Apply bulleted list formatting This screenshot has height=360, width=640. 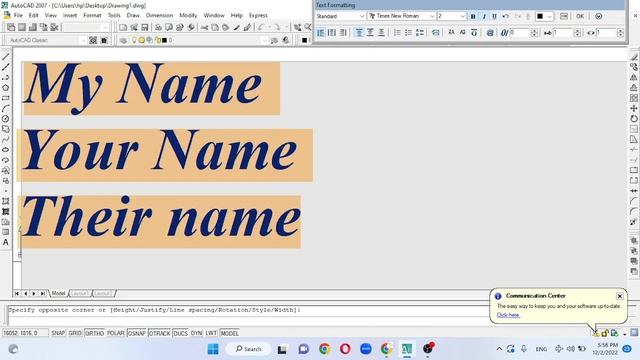(x=408, y=32)
